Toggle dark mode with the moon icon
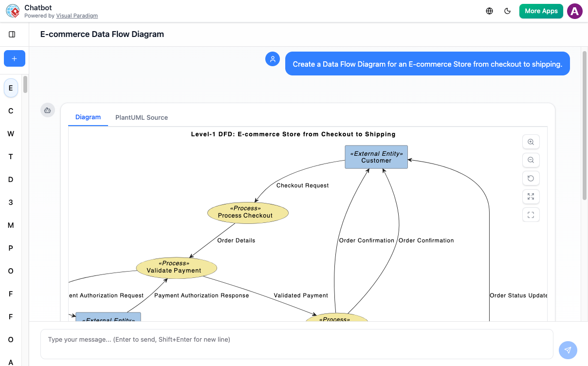 click(x=508, y=11)
